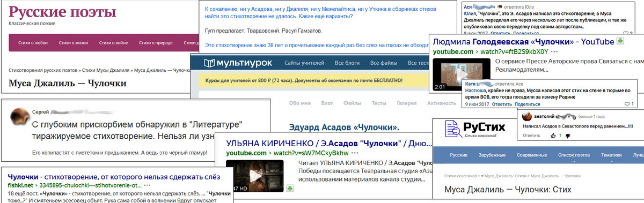This screenshot has width=644, height=203.
Task: Select the Все блоги menu item
Action: [347, 63]
